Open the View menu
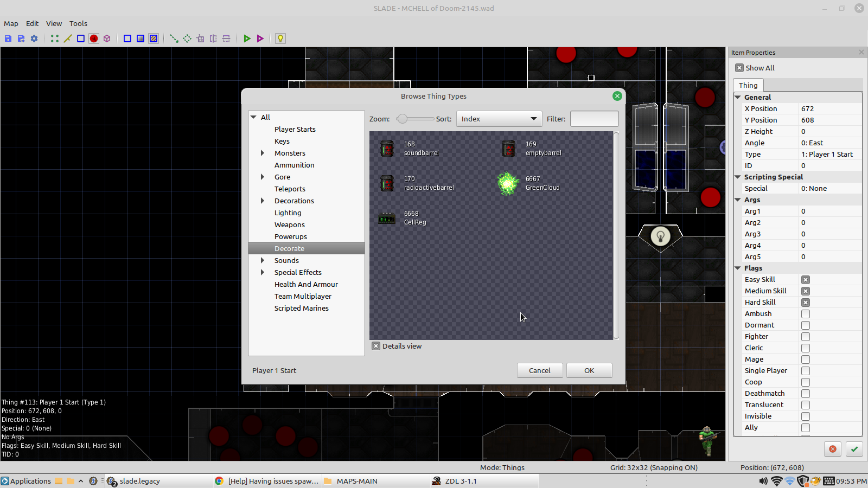This screenshot has width=868, height=488. click(54, 23)
